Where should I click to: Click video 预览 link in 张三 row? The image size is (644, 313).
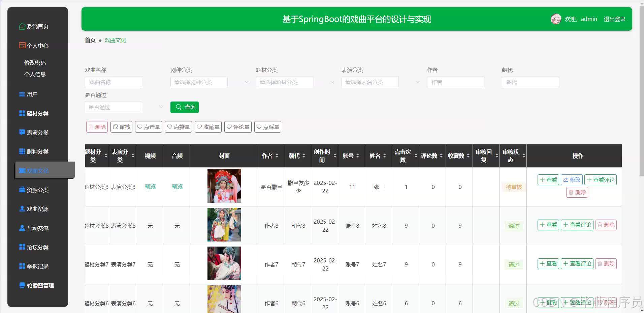click(150, 187)
